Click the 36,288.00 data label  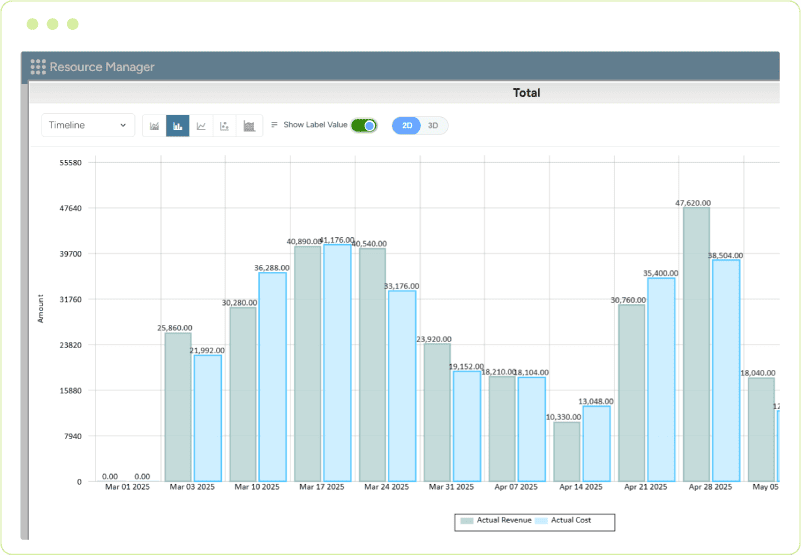(272, 268)
